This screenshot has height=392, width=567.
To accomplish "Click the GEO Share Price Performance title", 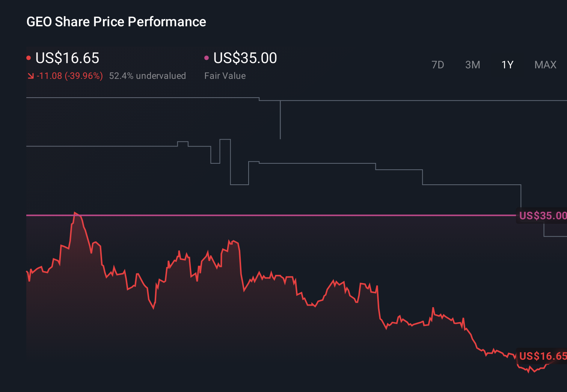I will pos(116,22).
